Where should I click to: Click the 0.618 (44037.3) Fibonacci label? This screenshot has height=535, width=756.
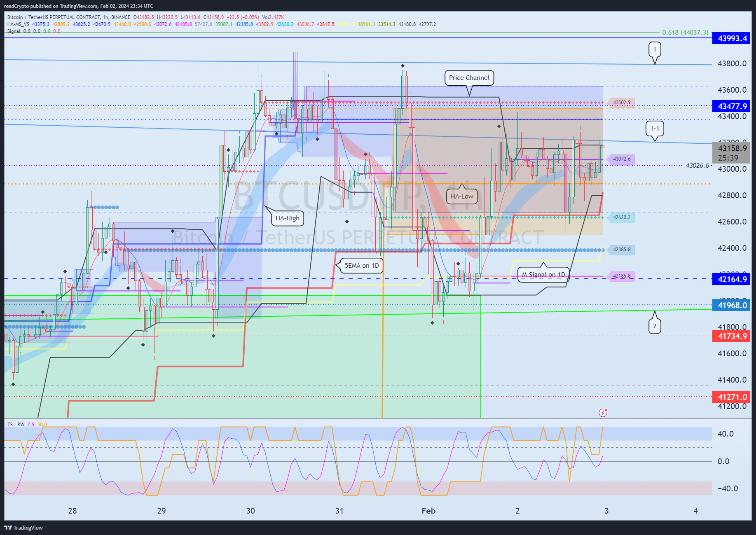pyautogui.click(x=685, y=32)
